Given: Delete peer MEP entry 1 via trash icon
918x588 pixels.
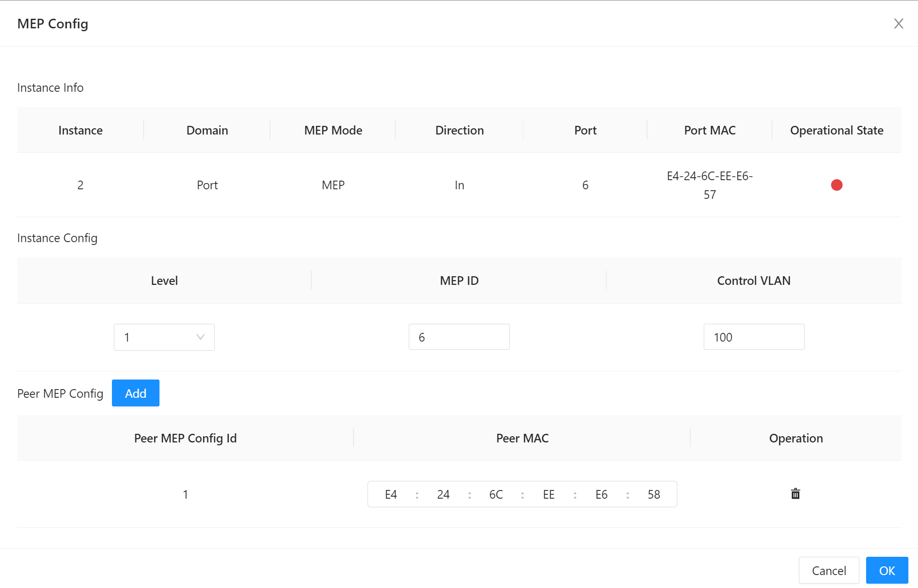Looking at the screenshot, I should click(x=796, y=494).
